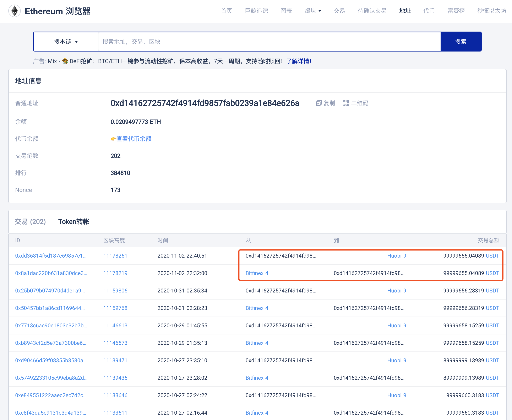Image resolution: width=512 pixels, height=420 pixels.
Task: Click the timestamp 2020-10-29 01:45:55
Action: (182, 325)
